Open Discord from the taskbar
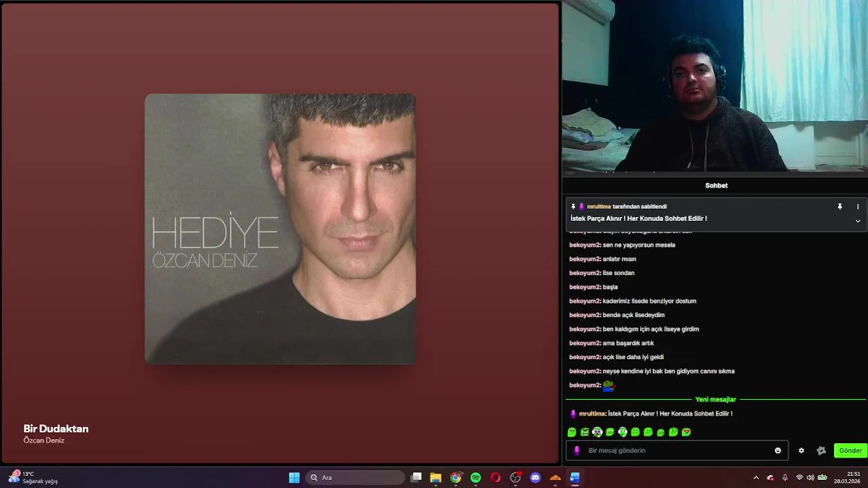 pos(535,478)
